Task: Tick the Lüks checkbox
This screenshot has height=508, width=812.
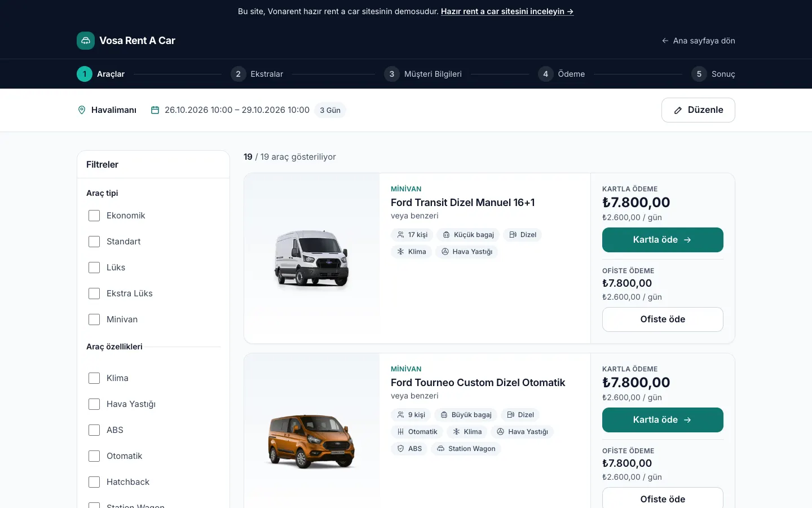Action: pos(94,268)
